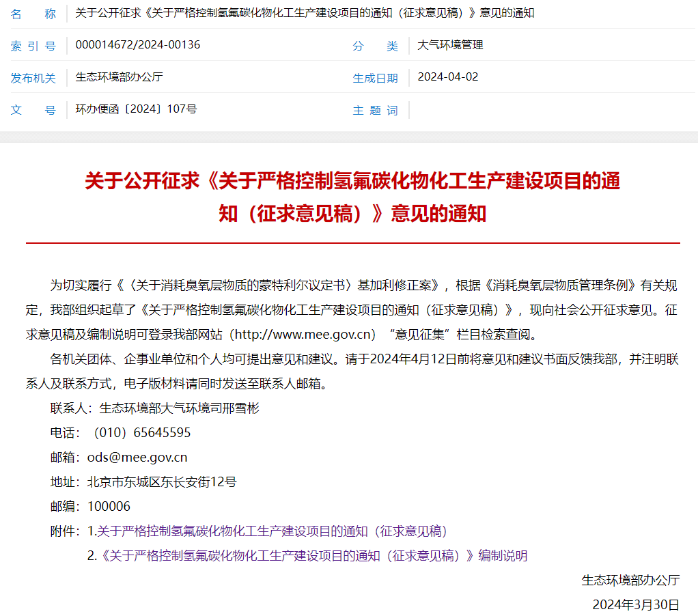Image resolution: width=698 pixels, height=616 pixels.
Task: Select the category value 大气环境管理
Action: coord(450,45)
